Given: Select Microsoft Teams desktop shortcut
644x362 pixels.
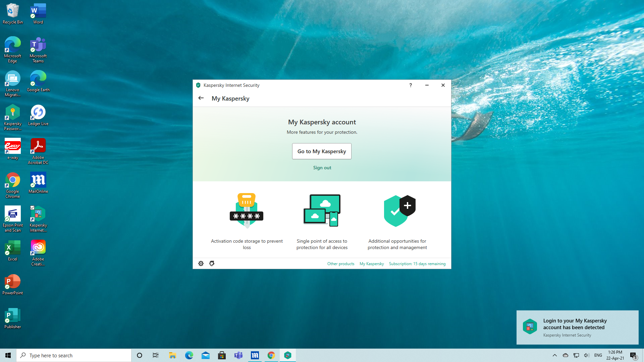Looking at the screenshot, I should tap(38, 50).
